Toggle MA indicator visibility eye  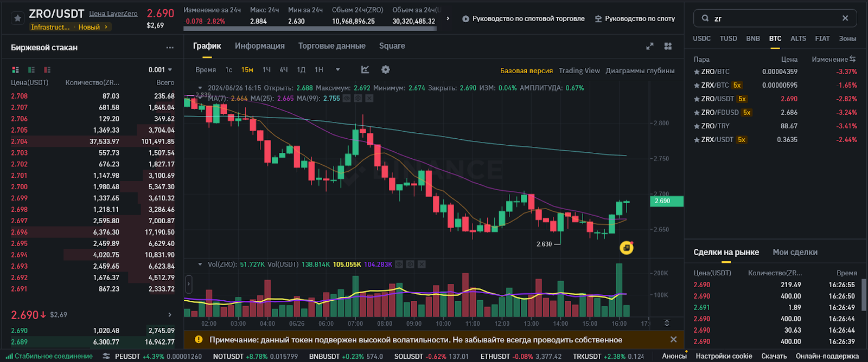coord(347,98)
